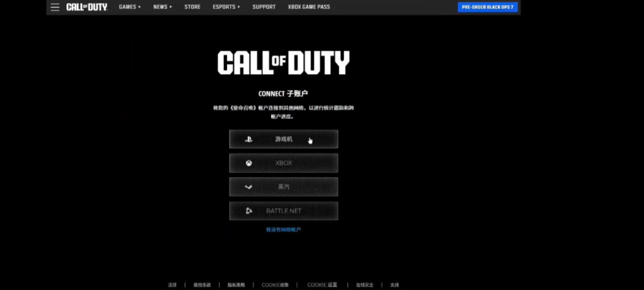
Task: Expand the NEWS dropdown menu
Action: click(x=162, y=7)
